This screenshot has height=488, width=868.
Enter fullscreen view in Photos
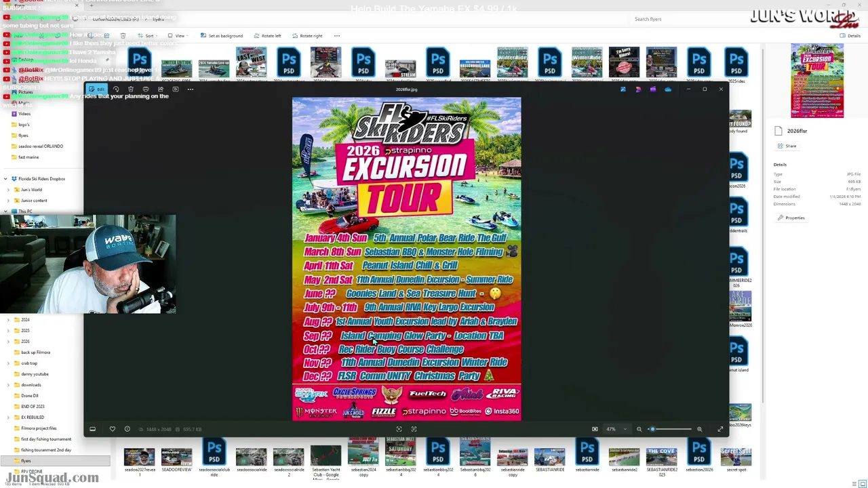coord(720,429)
